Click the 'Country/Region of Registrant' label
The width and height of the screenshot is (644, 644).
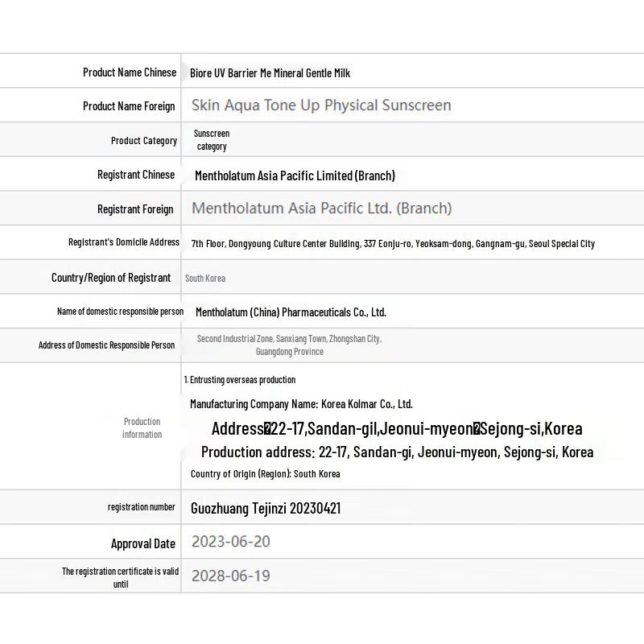[111, 278]
